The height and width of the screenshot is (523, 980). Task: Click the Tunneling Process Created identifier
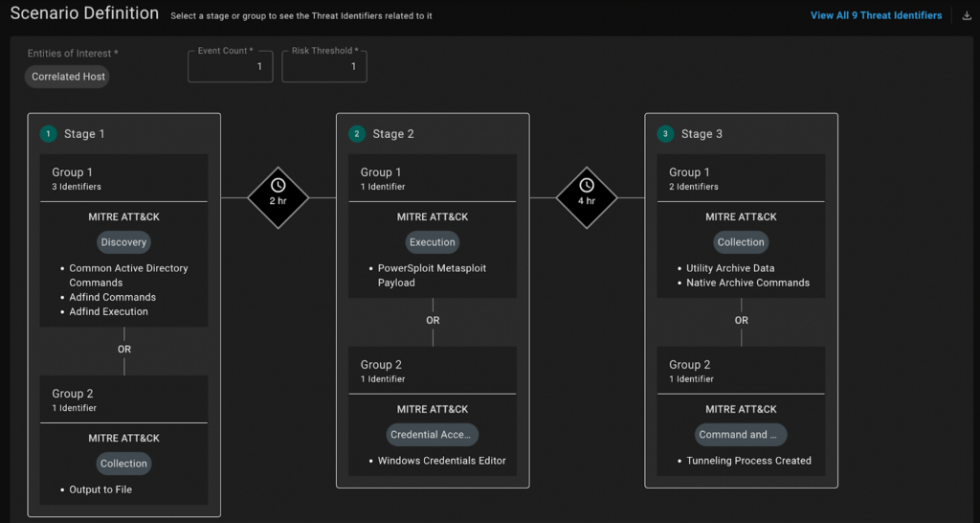pos(748,461)
